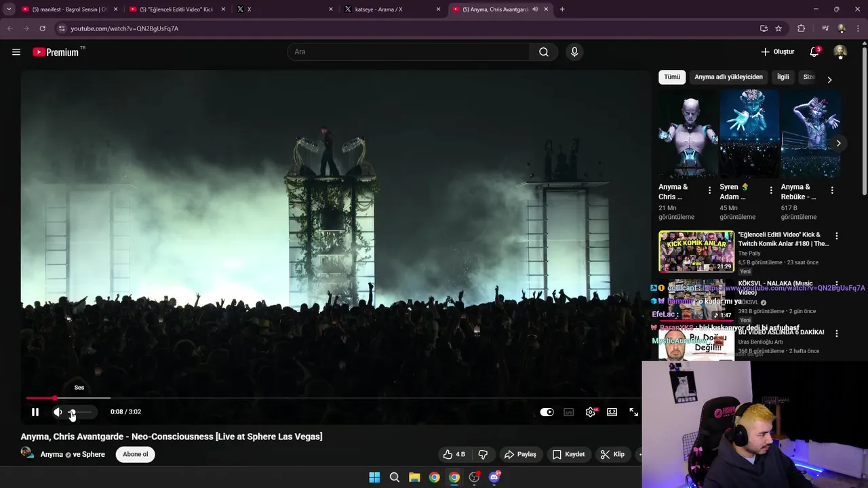The height and width of the screenshot is (488, 868).
Task: Open a new browser tab
Action: click(x=562, y=9)
